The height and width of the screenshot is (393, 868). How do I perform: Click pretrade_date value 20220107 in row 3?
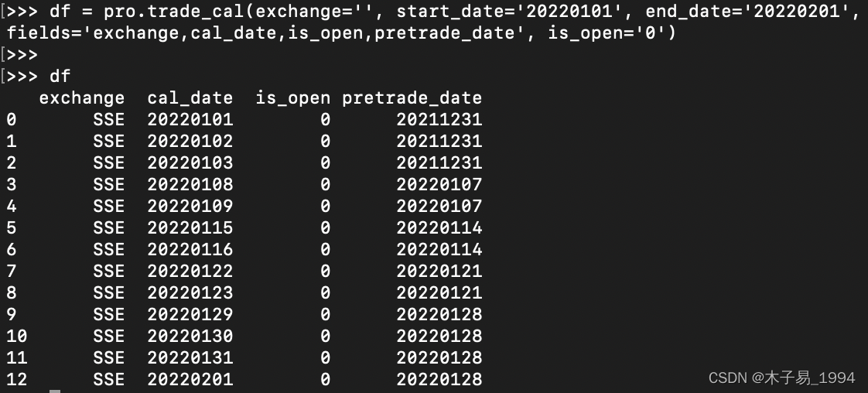pos(439,184)
